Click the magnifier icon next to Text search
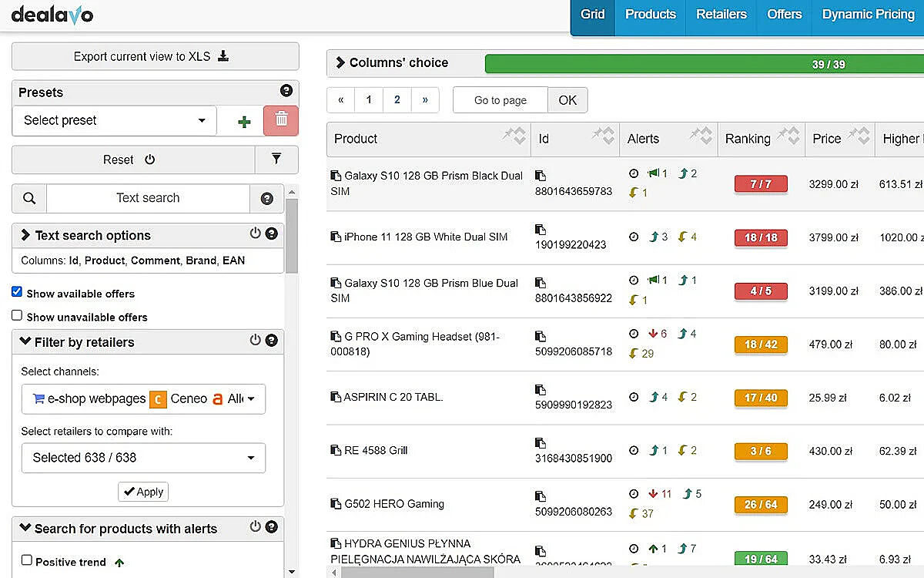Viewport: 924px width, 578px height. [x=28, y=198]
